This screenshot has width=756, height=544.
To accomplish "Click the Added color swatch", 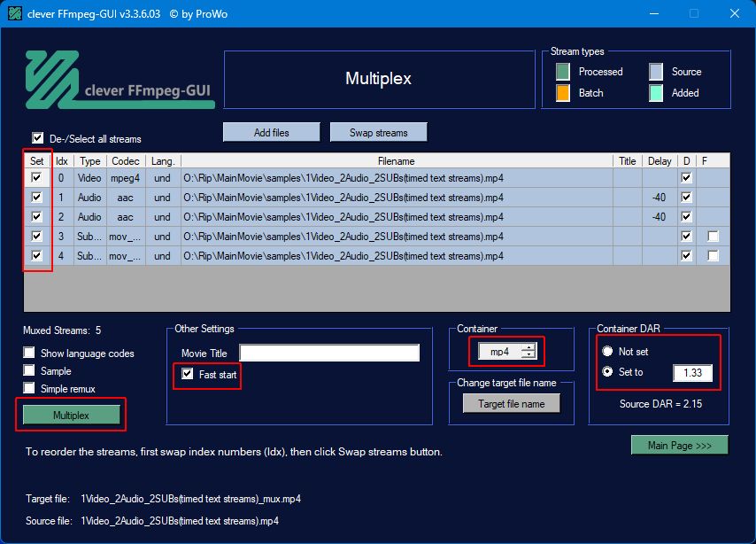I will [x=656, y=93].
